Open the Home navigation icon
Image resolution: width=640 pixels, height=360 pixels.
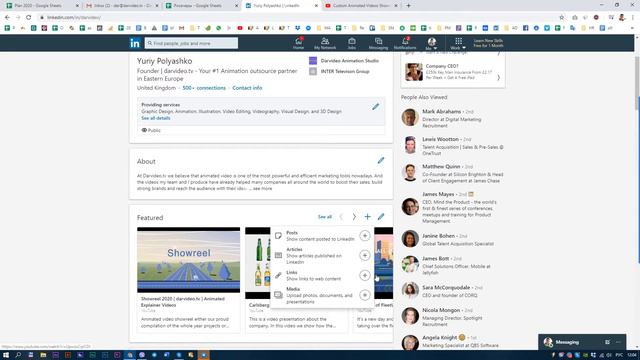point(298,43)
